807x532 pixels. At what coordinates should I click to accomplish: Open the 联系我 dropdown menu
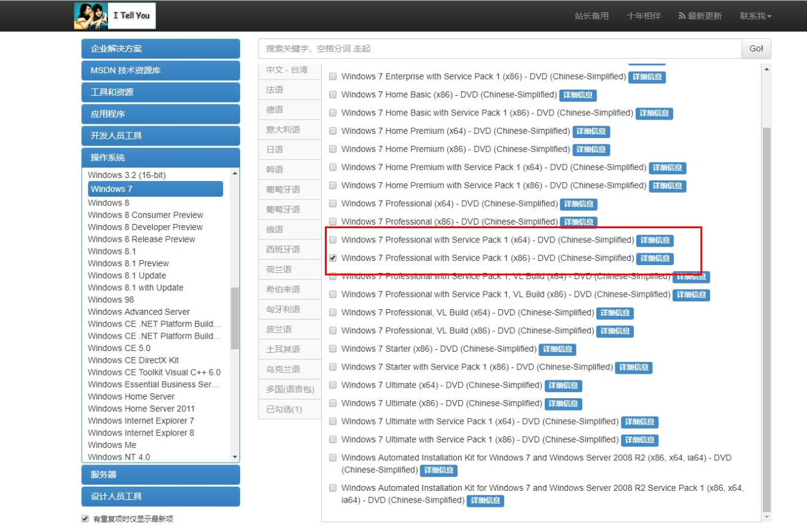(755, 16)
